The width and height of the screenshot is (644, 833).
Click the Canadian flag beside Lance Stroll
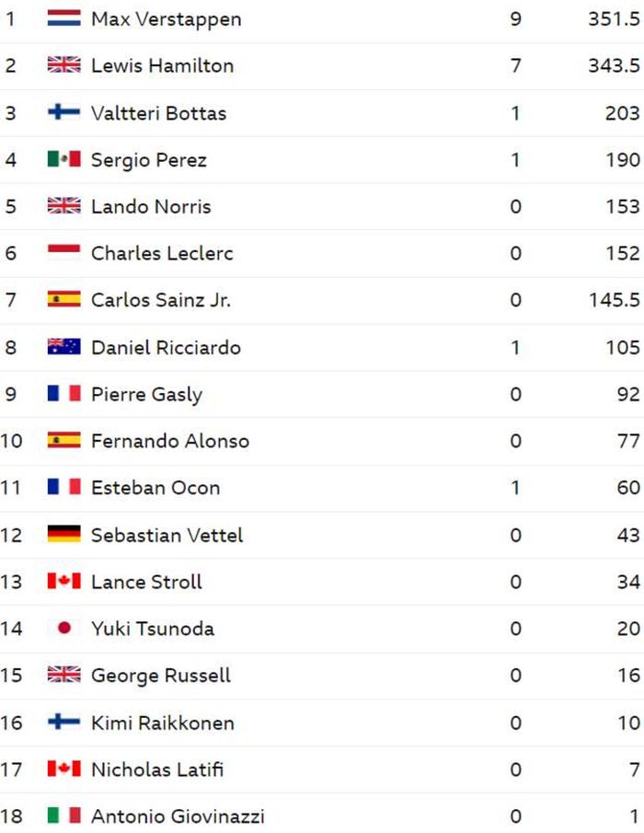click(63, 582)
